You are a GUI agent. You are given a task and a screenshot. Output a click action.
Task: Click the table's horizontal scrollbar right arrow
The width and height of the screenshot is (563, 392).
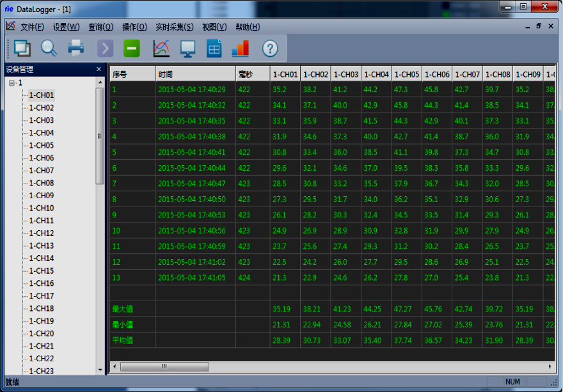point(551,366)
